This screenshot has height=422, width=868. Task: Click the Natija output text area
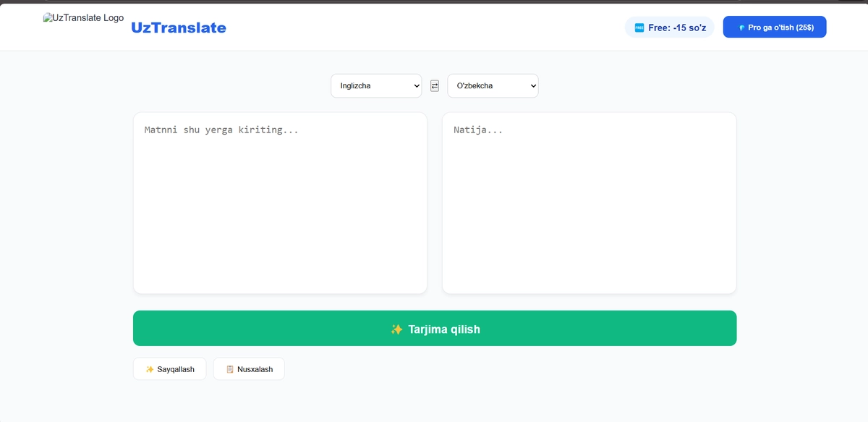pyautogui.click(x=590, y=203)
